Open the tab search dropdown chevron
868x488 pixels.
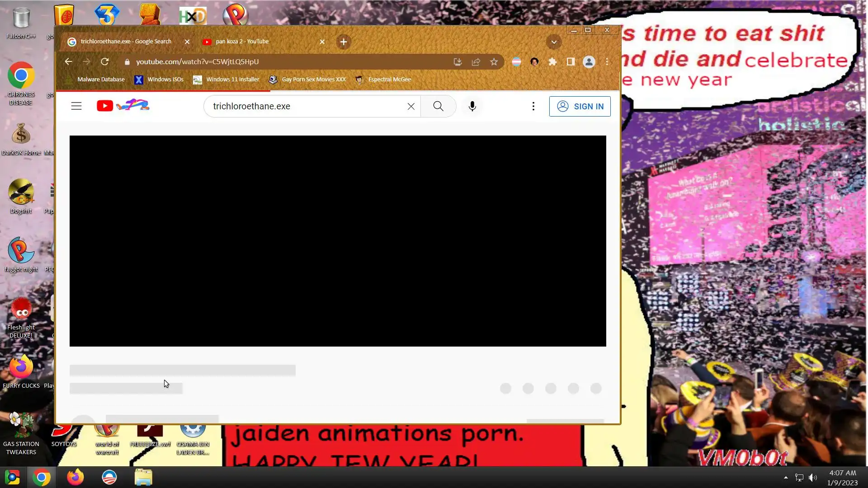tap(554, 42)
